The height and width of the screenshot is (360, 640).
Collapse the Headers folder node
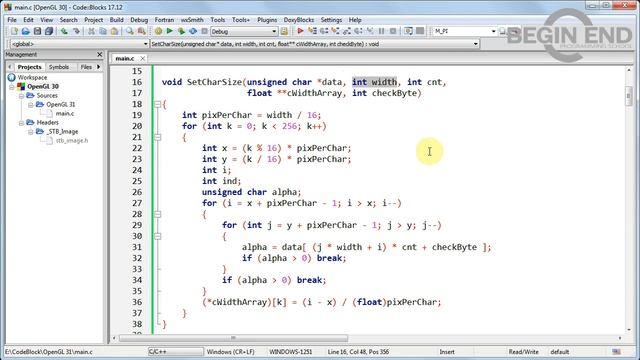[x=21, y=122]
